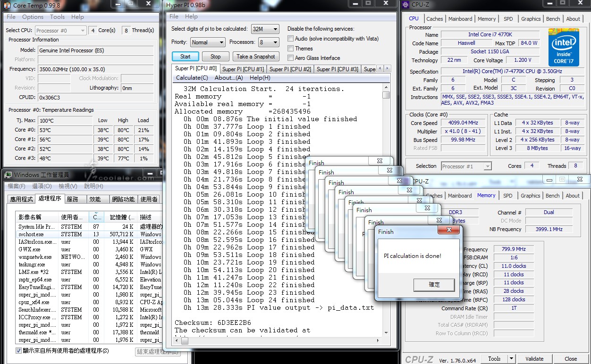The height and width of the screenshot is (364, 591).
Task: Open Hyper PI File menu
Action: click(174, 17)
